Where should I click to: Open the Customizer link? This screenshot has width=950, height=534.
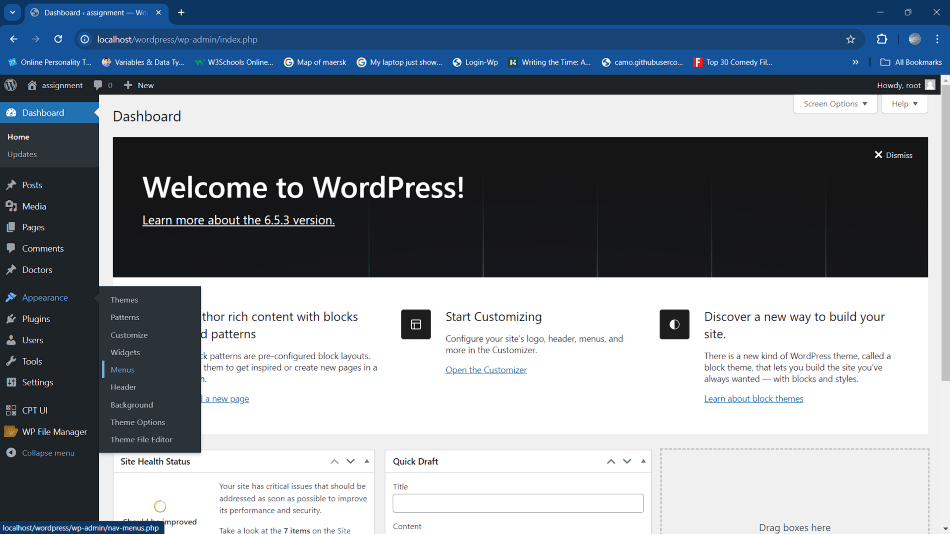486,370
